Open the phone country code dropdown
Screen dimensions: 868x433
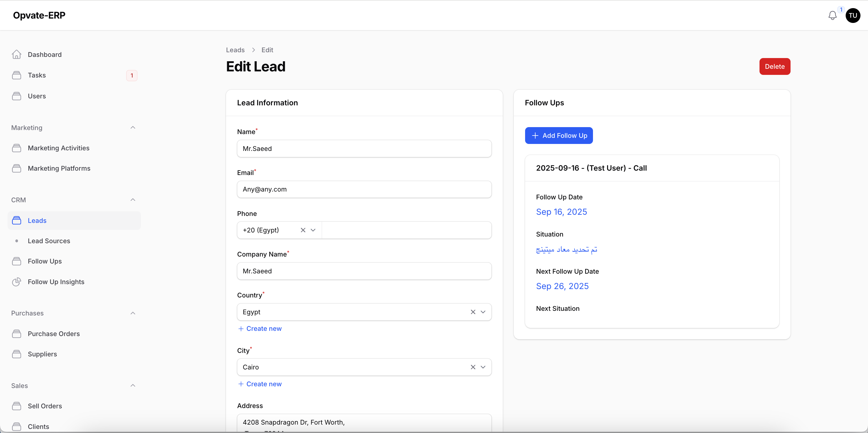click(313, 230)
